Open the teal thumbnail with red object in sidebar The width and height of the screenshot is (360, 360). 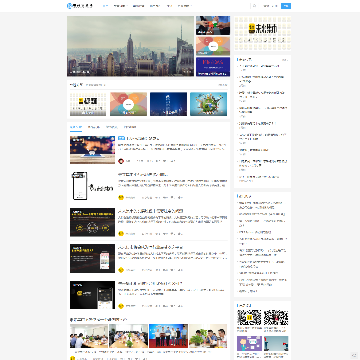point(276,343)
